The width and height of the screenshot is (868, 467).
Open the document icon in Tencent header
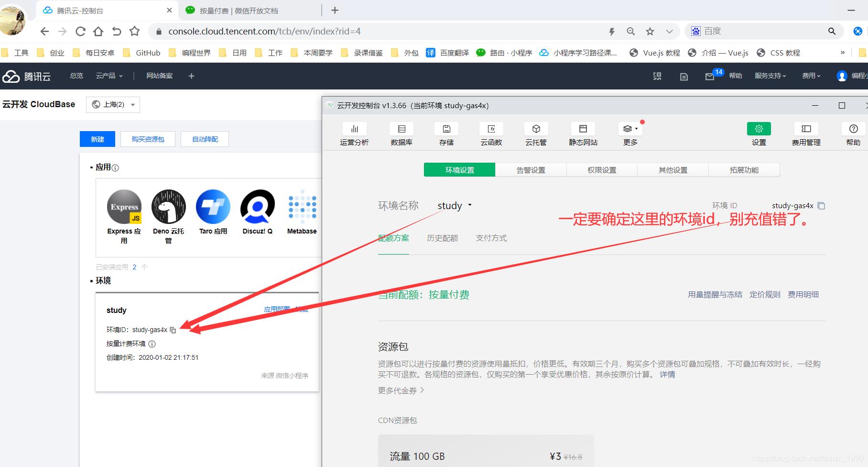(684, 77)
